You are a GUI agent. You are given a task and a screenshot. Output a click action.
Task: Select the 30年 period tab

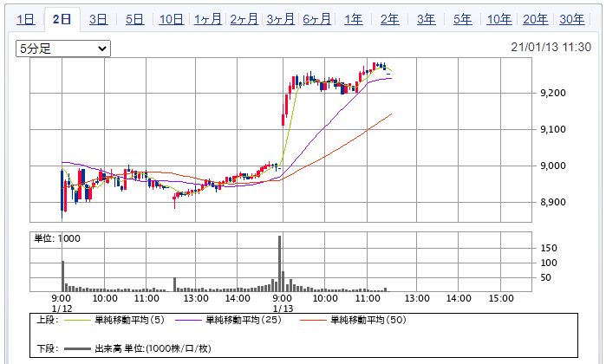click(572, 19)
